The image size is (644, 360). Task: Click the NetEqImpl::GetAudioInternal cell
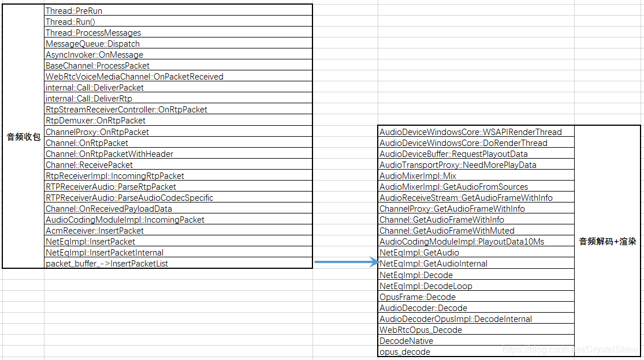[476, 263]
